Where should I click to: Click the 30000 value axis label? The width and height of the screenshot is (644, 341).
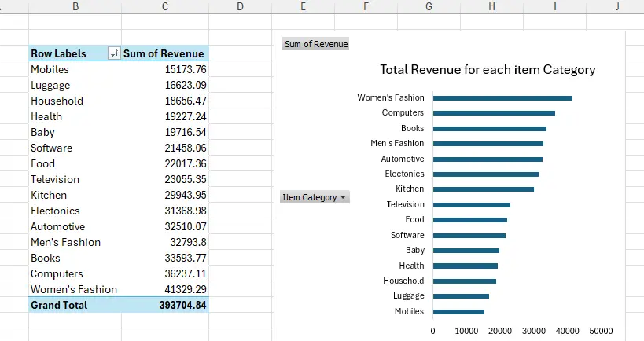[x=534, y=331]
